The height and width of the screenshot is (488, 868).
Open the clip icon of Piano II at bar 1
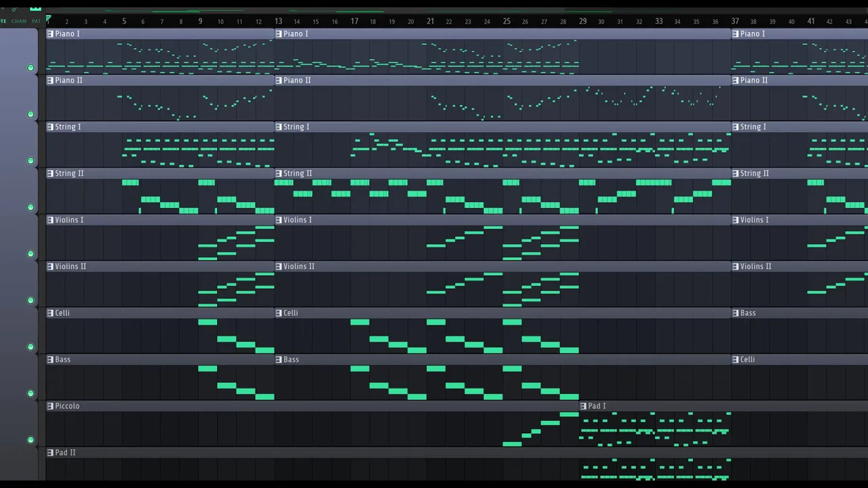tap(50, 81)
